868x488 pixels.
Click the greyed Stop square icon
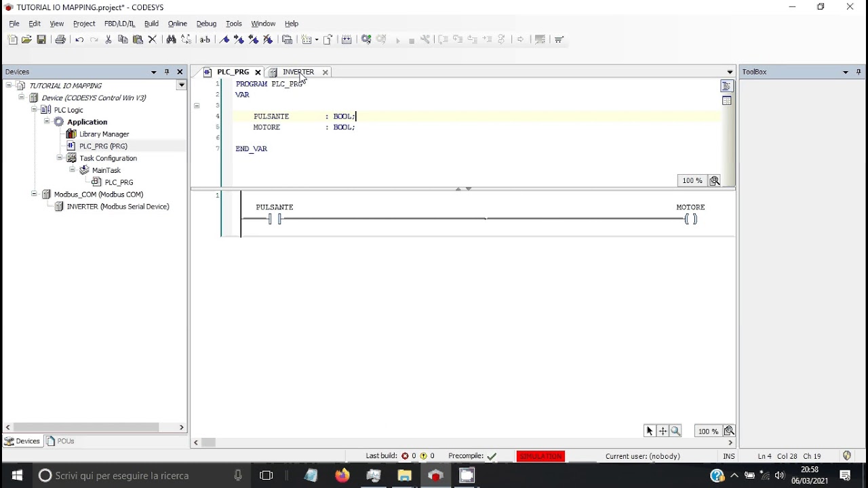[412, 40]
